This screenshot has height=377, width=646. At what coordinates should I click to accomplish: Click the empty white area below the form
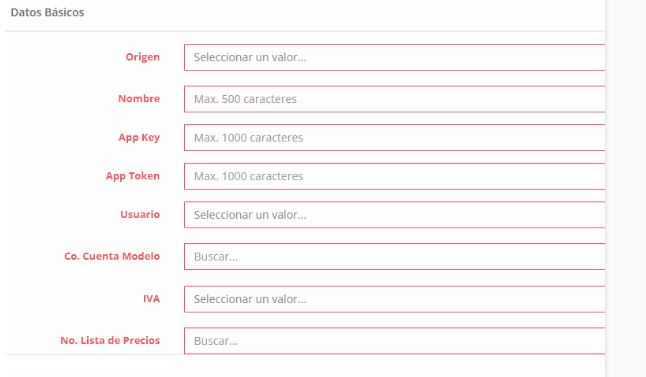[305, 366]
